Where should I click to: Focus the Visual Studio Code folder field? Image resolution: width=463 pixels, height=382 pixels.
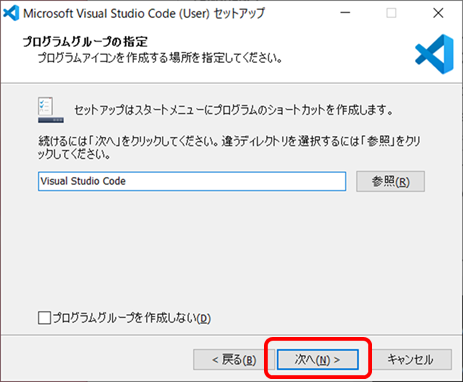coord(192,181)
